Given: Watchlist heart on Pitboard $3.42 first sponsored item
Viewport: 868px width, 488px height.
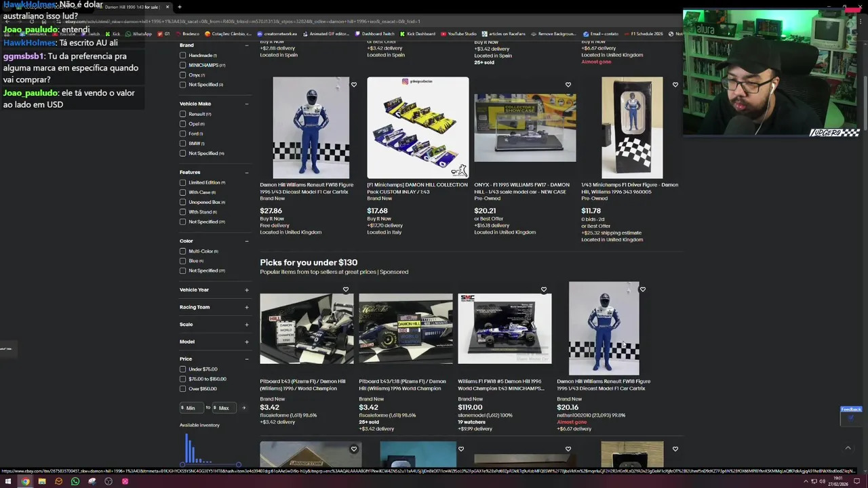Looking at the screenshot, I should 345,290.
